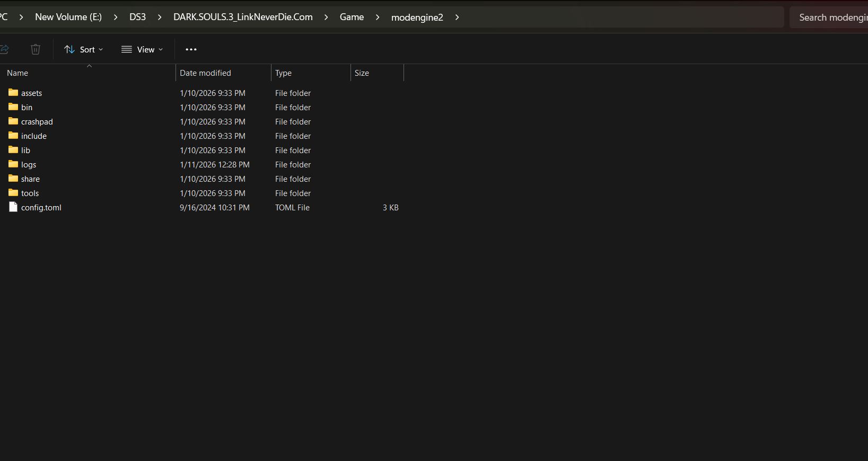This screenshot has width=868, height=461.
Task: Go to DARK.SOULS.3_LinkNeverDie.Com breadcrumb folder
Action: [243, 17]
